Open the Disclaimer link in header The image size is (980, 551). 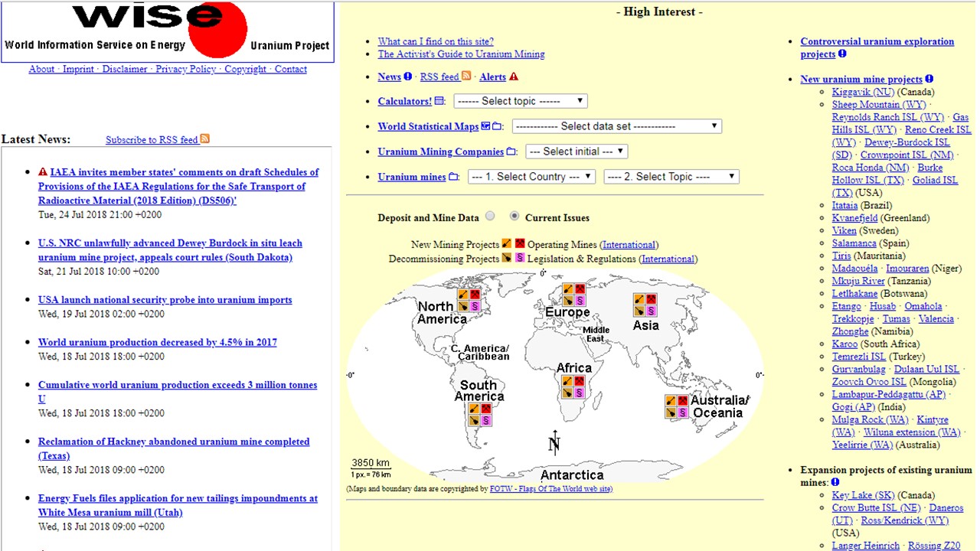point(125,69)
